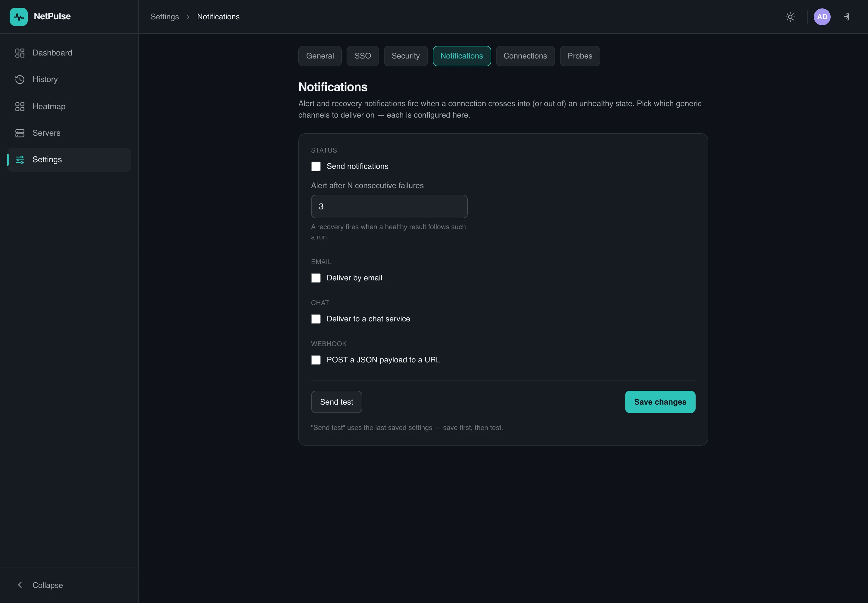Click the Save changes button
The width and height of the screenshot is (868, 603).
(x=660, y=402)
